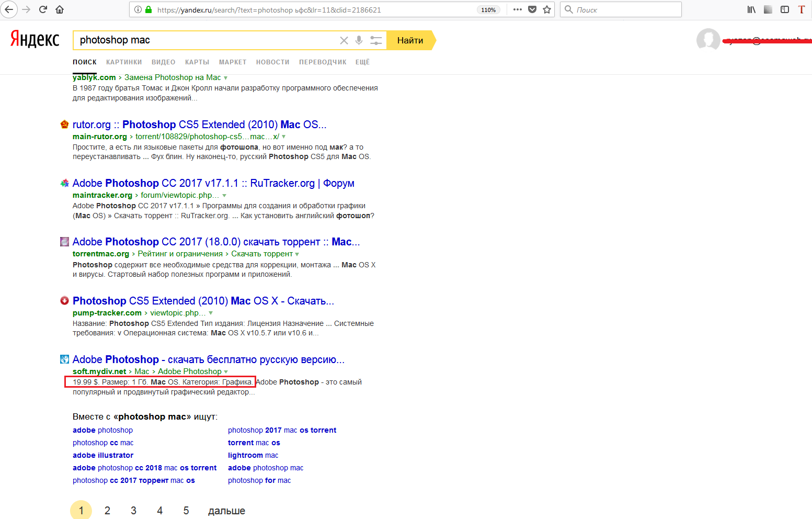Switch to the Переводчик tab
This screenshot has height=519, width=812.
point(323,62)
